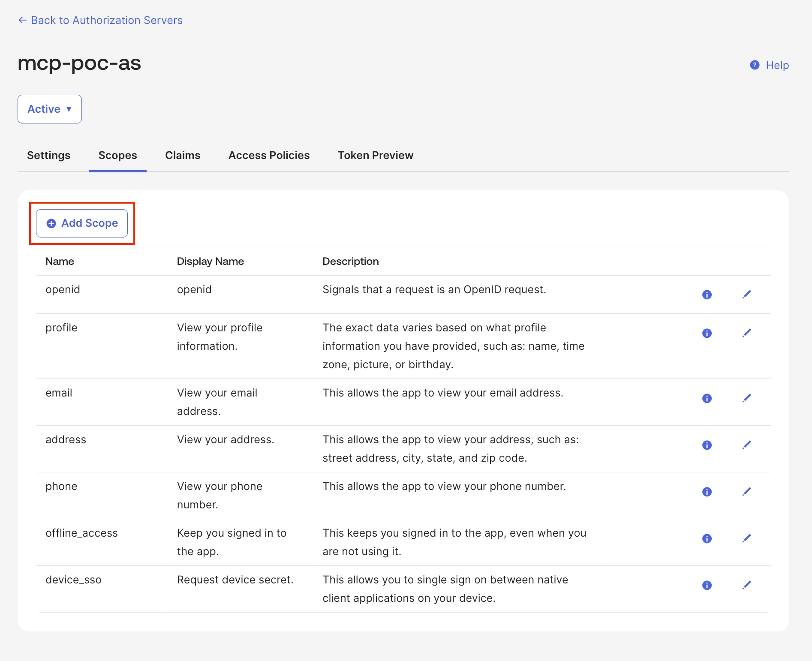Go back to Authorization Servers
This screenshot has width=812, height=661.
coord(100,20)
